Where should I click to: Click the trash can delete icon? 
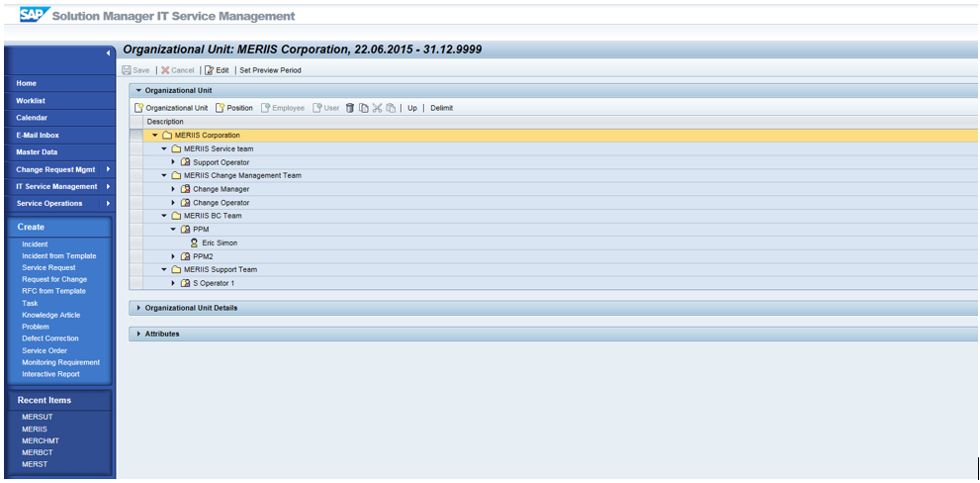point(350,108)
